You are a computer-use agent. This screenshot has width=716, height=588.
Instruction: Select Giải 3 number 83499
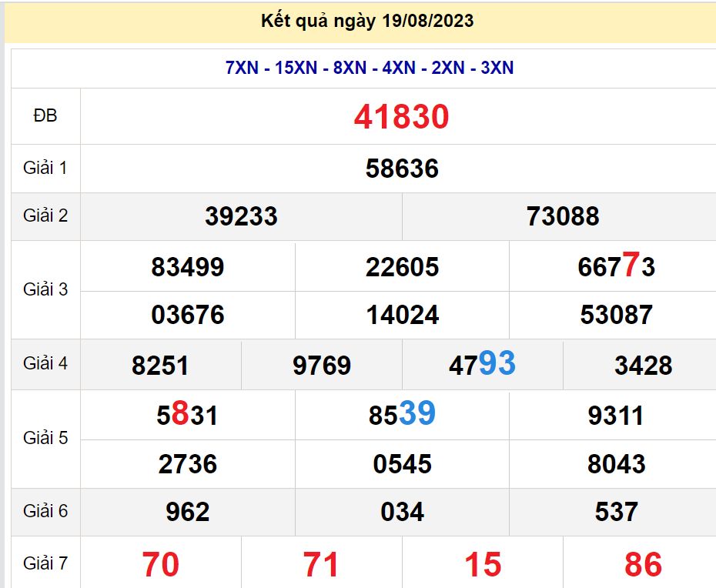[x=188, y=267]
